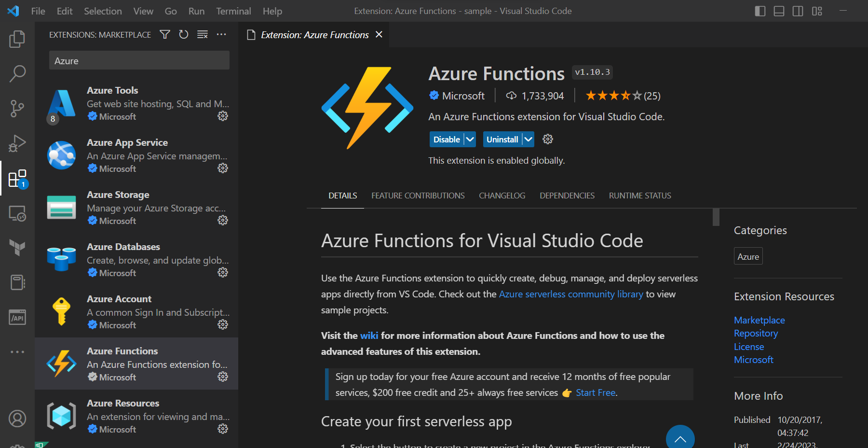This screenshot has height=448, width=868.
Task: Open the Disable button dropdown arrow
Action: tap(469, 139)
